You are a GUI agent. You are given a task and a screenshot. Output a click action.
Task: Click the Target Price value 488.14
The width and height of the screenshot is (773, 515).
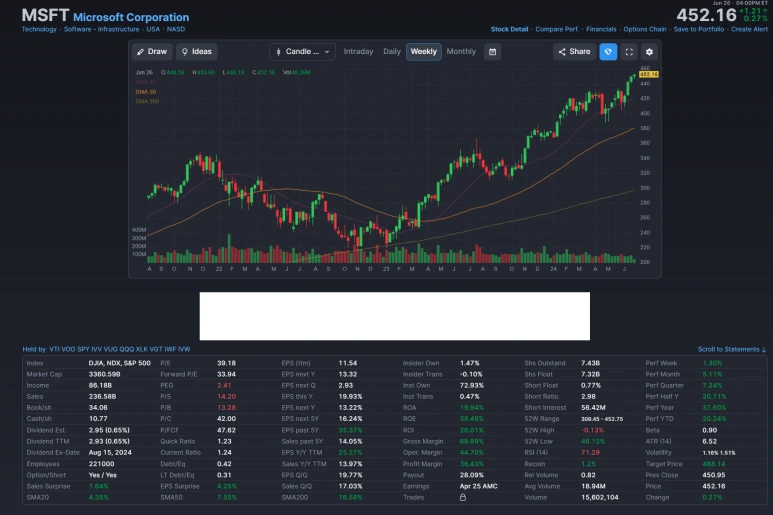pyautogui.click(x=714, y=464)
